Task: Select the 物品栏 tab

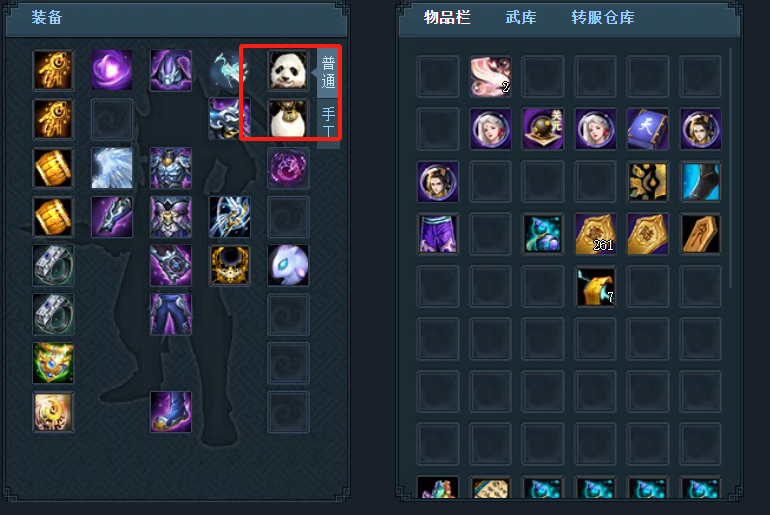Action: click(x=447, y=18)
